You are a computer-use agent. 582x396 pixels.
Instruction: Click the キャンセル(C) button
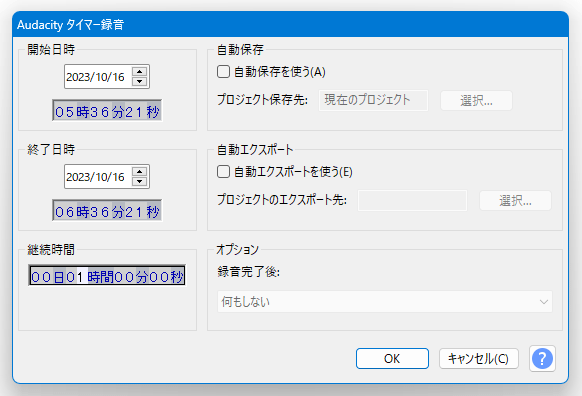point(478,359)
